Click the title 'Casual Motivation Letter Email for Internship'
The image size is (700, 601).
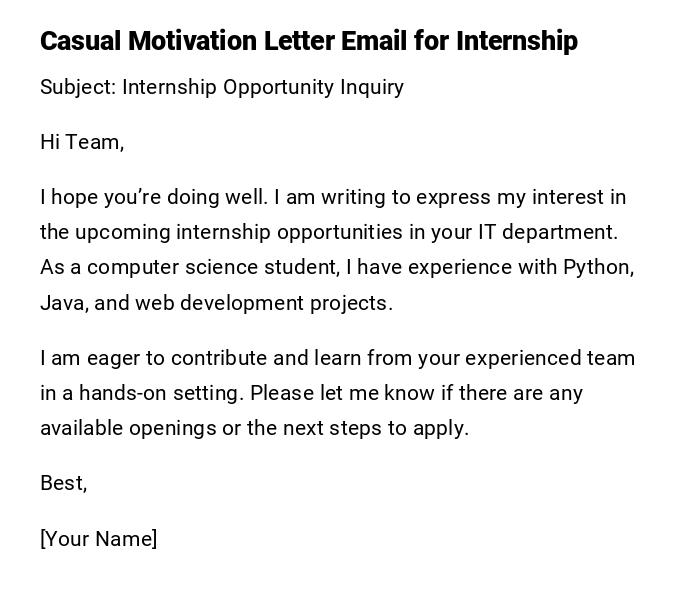pos(308,41)
